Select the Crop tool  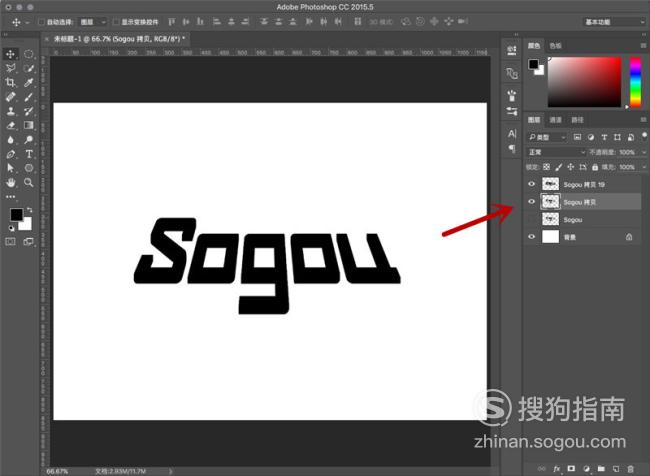[x=10, y=83]
